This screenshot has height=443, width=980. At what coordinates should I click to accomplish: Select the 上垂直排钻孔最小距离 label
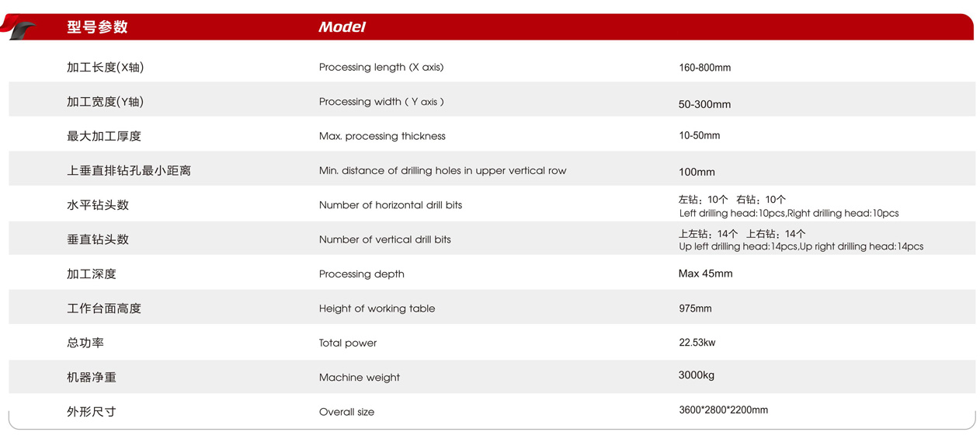pos(129,170)
